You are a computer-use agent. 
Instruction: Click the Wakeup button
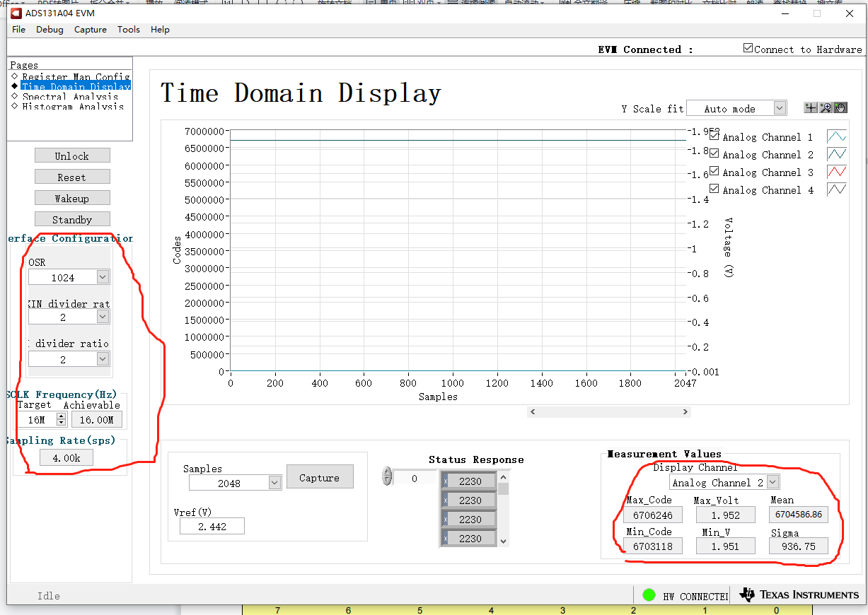pyautogui.click(x=72, y=198)
